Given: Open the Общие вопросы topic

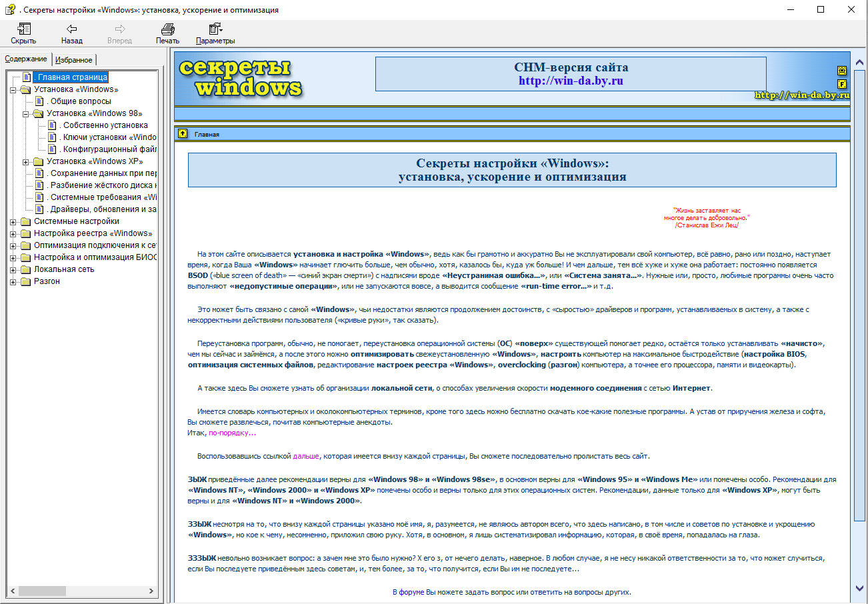Looking at the screenshot, I should (79, 101).
